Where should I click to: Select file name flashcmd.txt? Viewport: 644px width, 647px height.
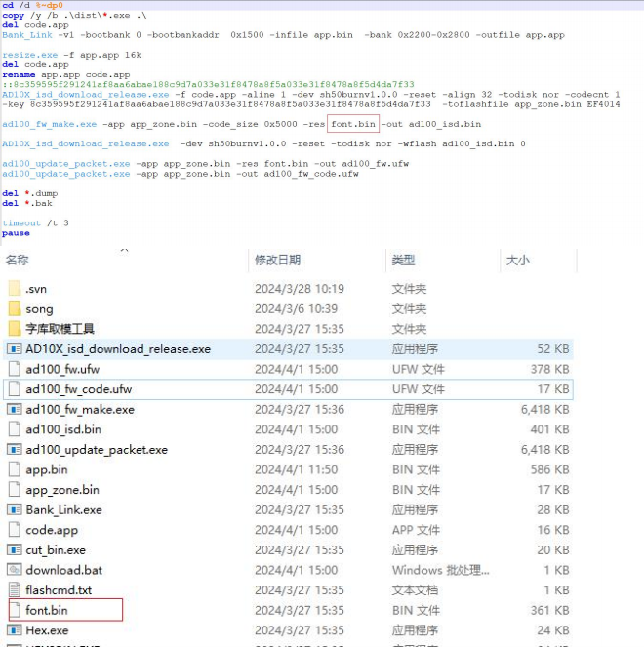(59, 590)
